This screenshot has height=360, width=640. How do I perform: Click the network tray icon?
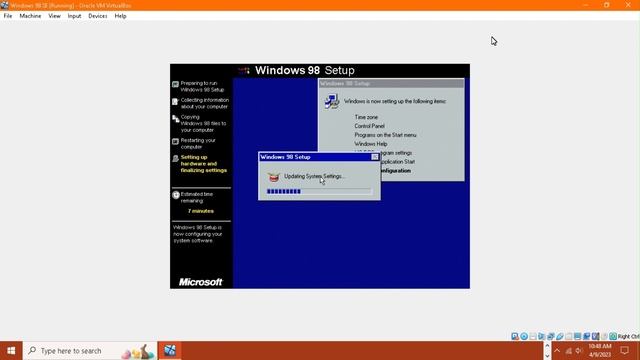(x=569, y=351)
